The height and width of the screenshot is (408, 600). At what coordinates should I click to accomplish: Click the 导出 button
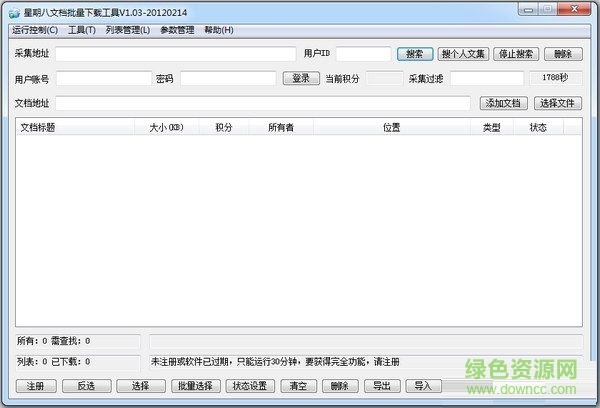pos(382,386)
